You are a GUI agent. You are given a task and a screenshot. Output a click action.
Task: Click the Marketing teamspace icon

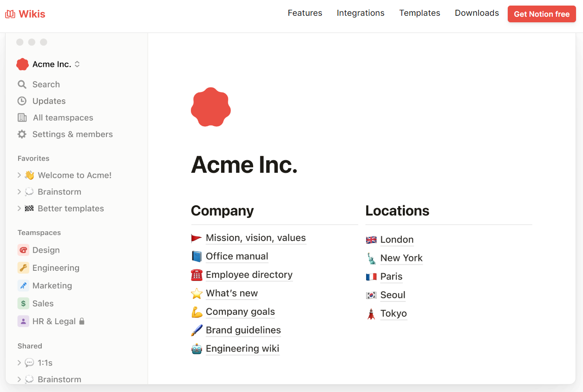23,286
